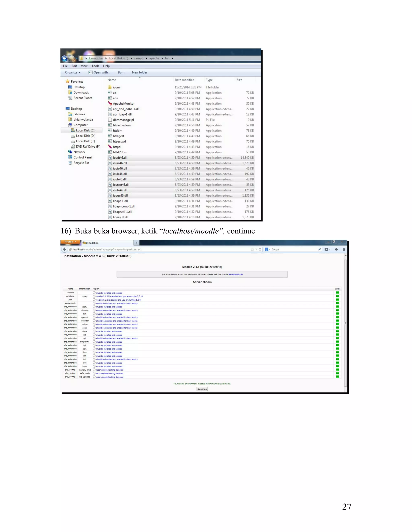The image size is (412, 532).
Task: Open the Help menu in Explorer
Action: [x=106, y=66]
